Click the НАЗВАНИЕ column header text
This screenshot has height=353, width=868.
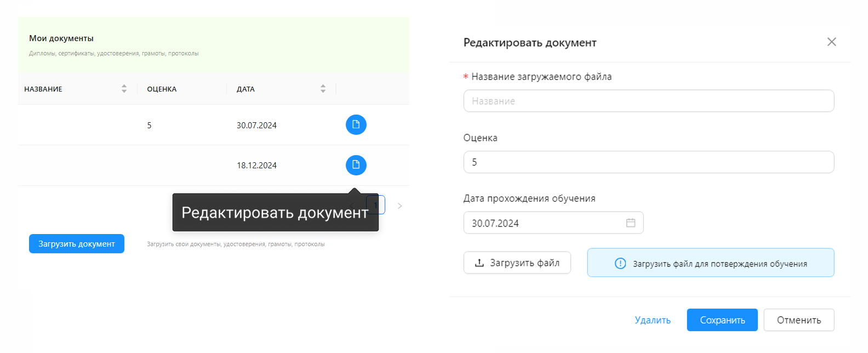click(x=43, y=89)
